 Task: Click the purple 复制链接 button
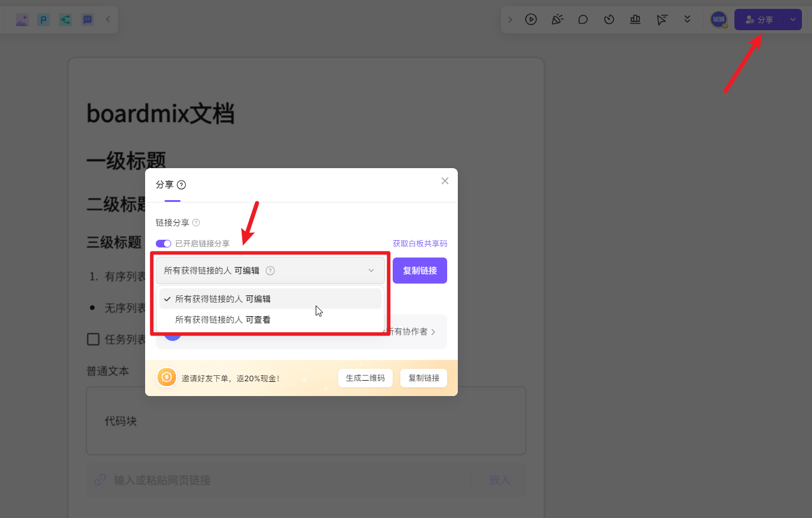point(420,271)
